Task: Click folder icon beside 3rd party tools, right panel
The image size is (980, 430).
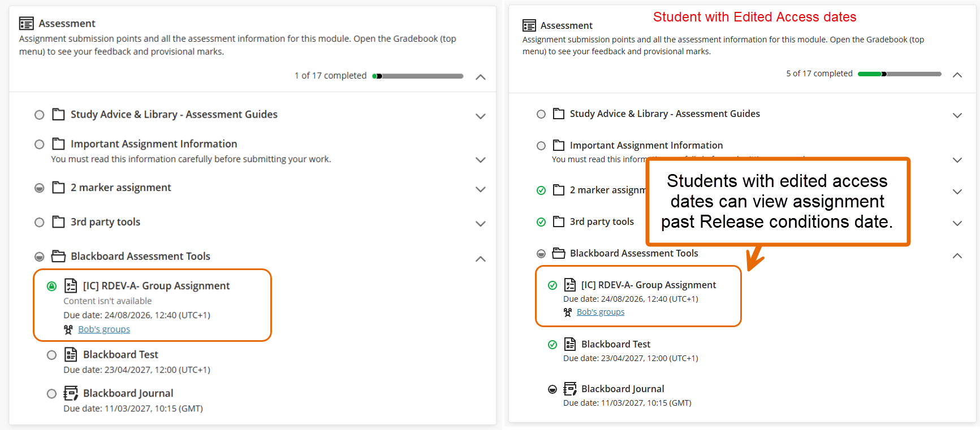Action: (559, 221)
